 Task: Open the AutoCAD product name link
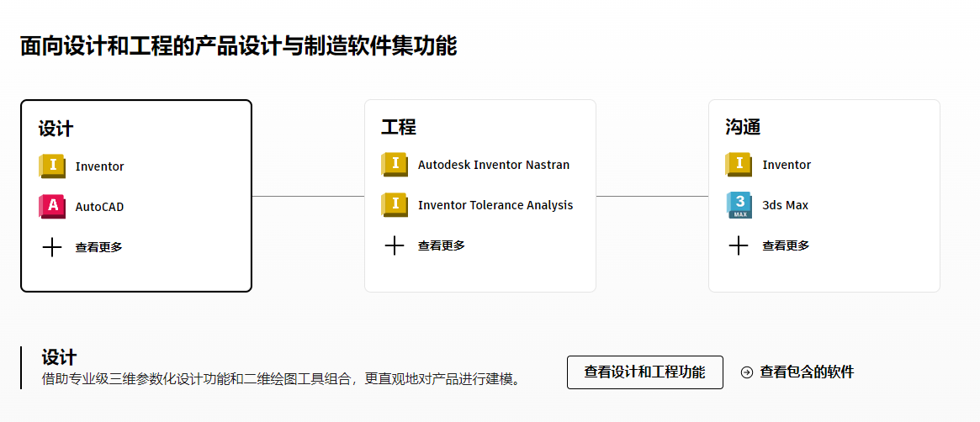[x=99, y=207]
